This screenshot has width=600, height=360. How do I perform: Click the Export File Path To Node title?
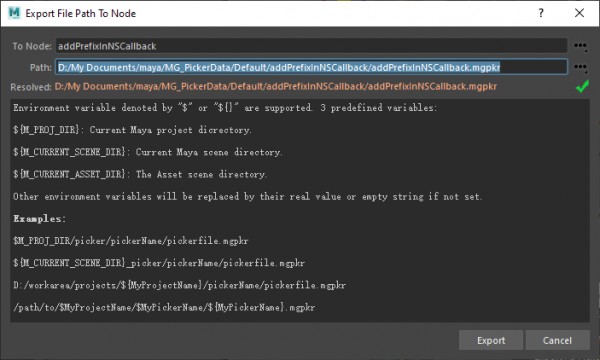[x=81, y=13]
